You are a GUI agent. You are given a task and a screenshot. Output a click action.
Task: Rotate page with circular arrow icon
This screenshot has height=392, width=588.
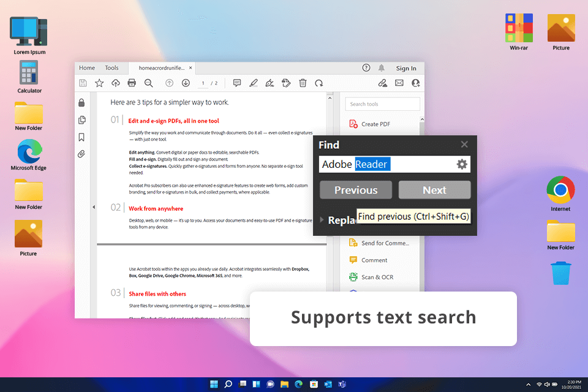pyautogui.click(x=318, y=83)
